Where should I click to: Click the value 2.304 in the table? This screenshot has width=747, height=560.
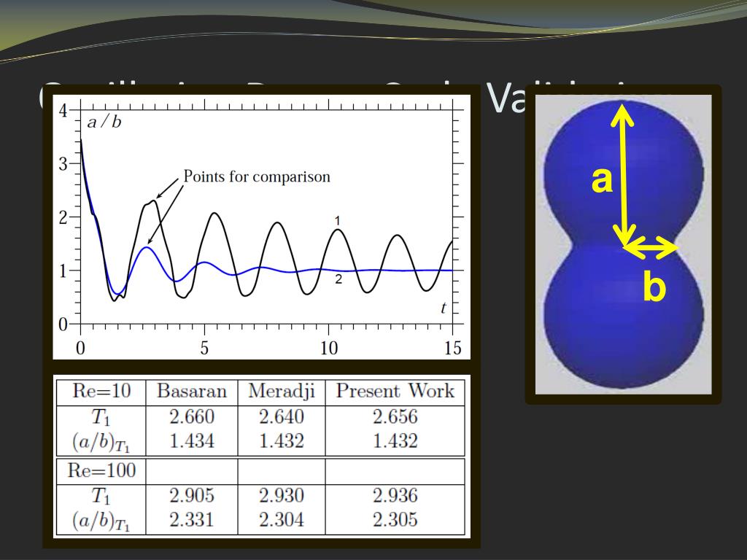(282, 520)
